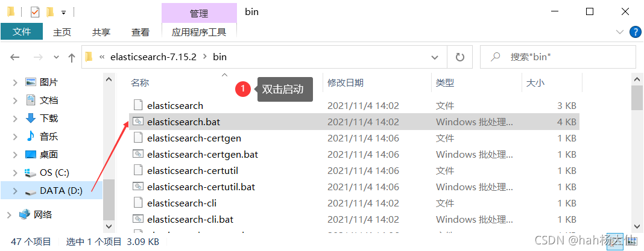Click the Properties quick access icon

coord(36,12)
